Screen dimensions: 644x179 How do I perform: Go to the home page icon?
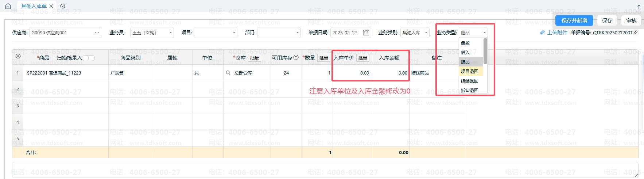tap(8, 6)
